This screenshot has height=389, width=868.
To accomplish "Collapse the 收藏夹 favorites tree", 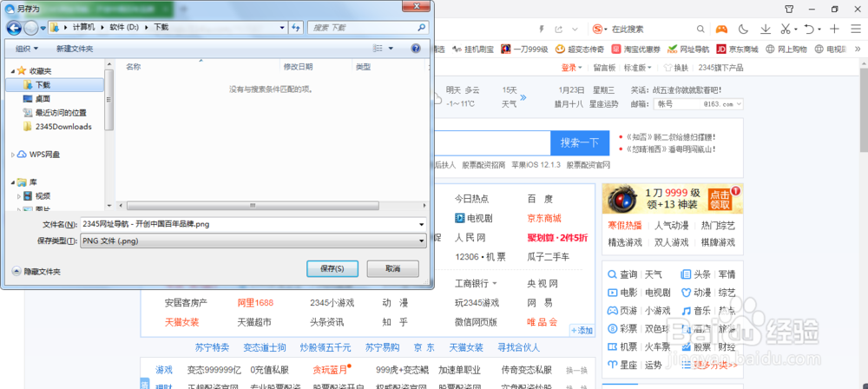I will click(x=13, y=71).
